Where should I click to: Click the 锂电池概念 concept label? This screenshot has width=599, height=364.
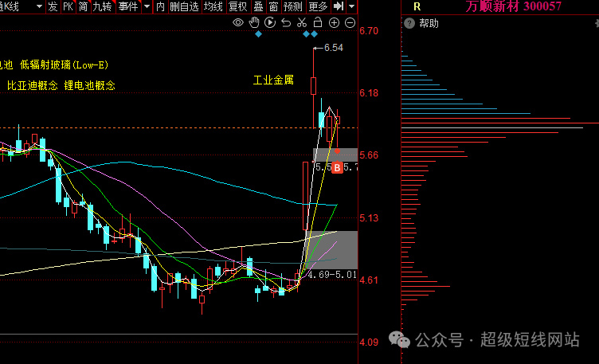click(89, 85)
